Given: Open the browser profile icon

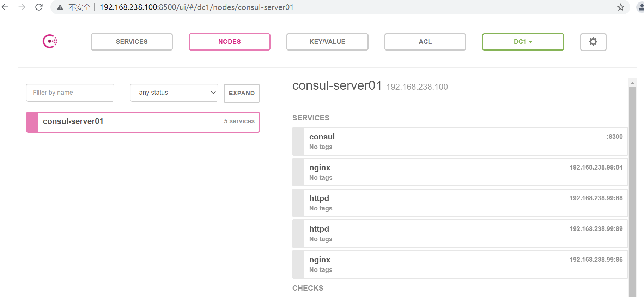Looking at the screenshot, I should pyautogui.click(x=640, y=7).
